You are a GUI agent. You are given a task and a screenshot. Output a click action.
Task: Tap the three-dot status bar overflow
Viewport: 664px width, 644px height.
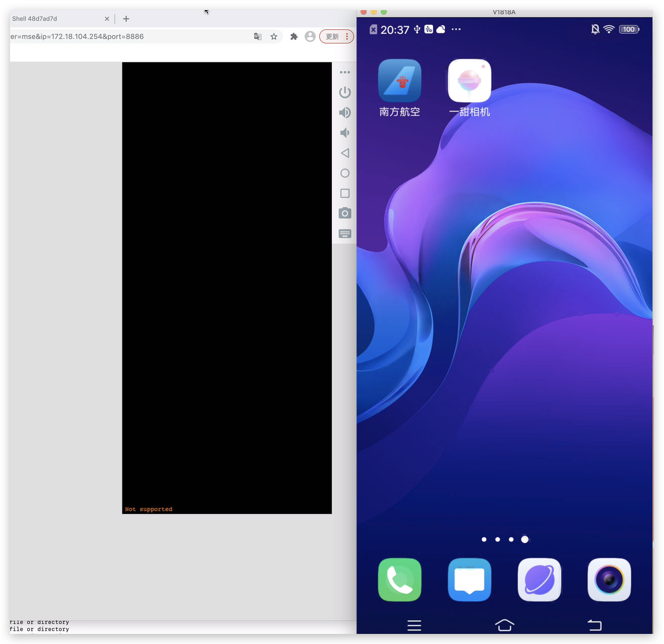[x=456, y=29]
